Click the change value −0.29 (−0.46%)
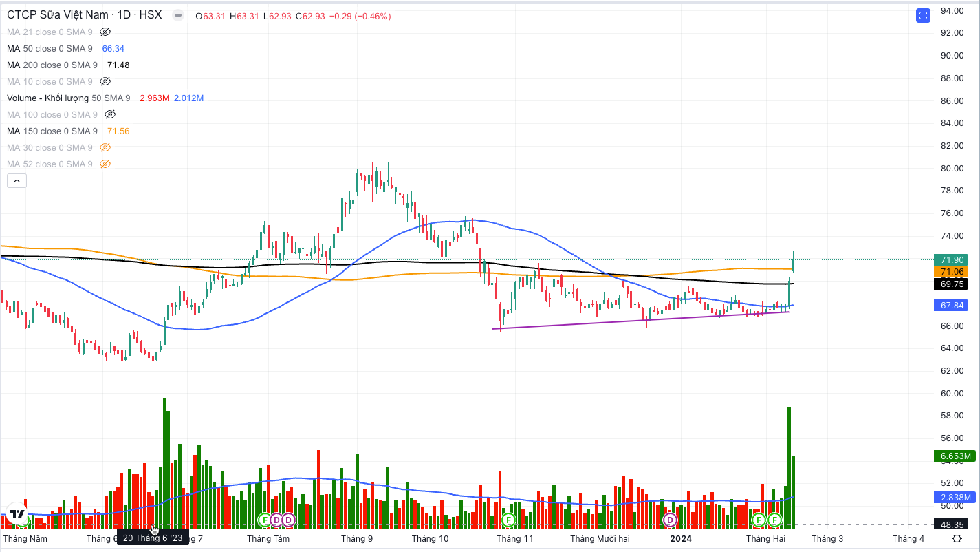The image size is (980, 552). pos(360,16)
